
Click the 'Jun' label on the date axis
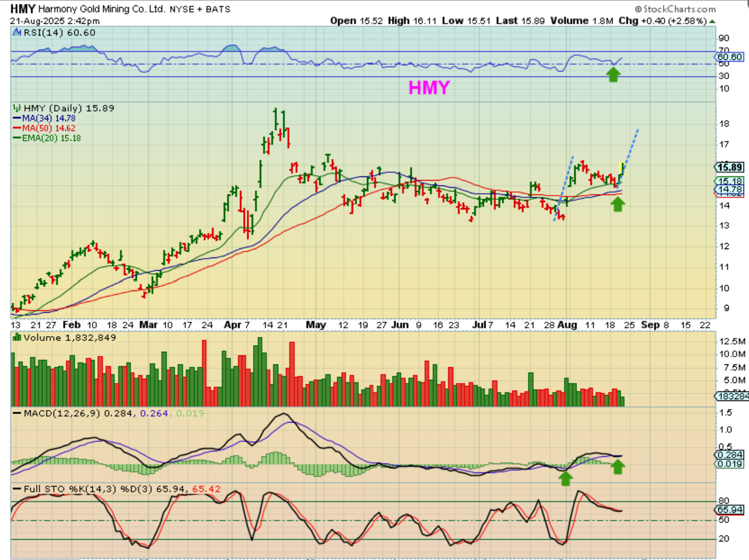click(400, 325)
